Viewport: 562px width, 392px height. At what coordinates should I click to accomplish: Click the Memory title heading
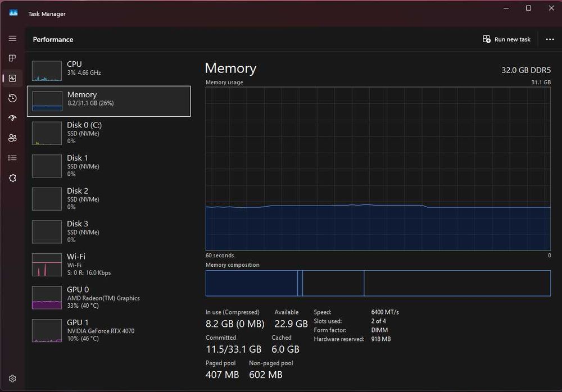230,68
